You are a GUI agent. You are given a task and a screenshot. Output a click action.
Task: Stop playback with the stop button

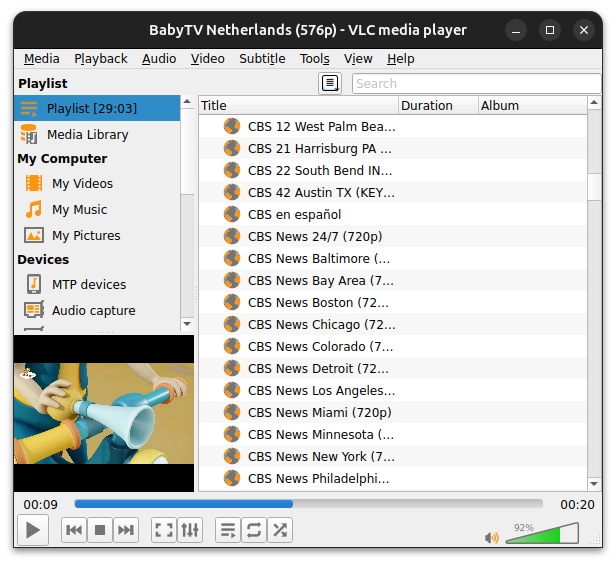coord(100,530)
